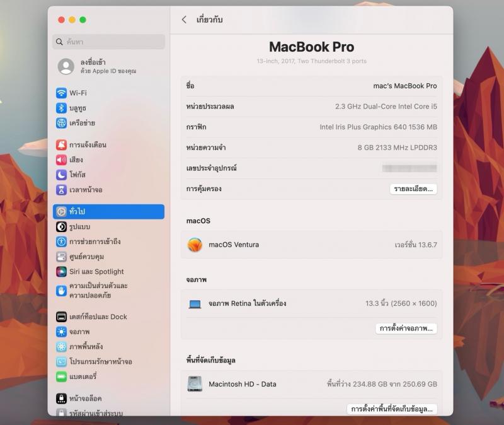The width and height of the screenshot is (504, 425).
Task: Open การตั้งค่าพื้นที่จัดเก็บข้อมูล... storage settings button
Action: coord(392,409)
